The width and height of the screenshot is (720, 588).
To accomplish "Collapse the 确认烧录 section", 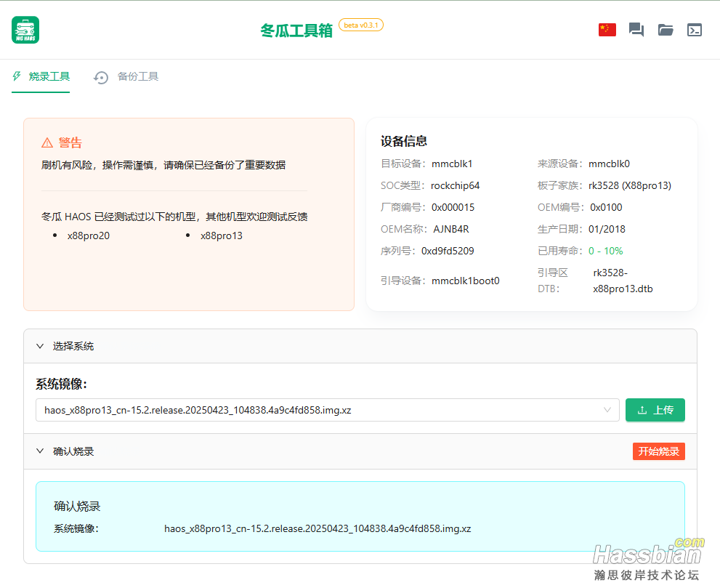I will (x=40, y=451).
